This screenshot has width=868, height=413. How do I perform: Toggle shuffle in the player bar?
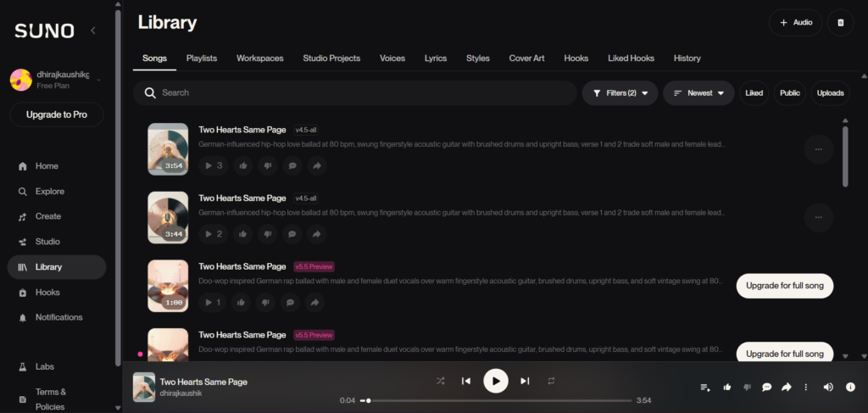tap(440, 381)
